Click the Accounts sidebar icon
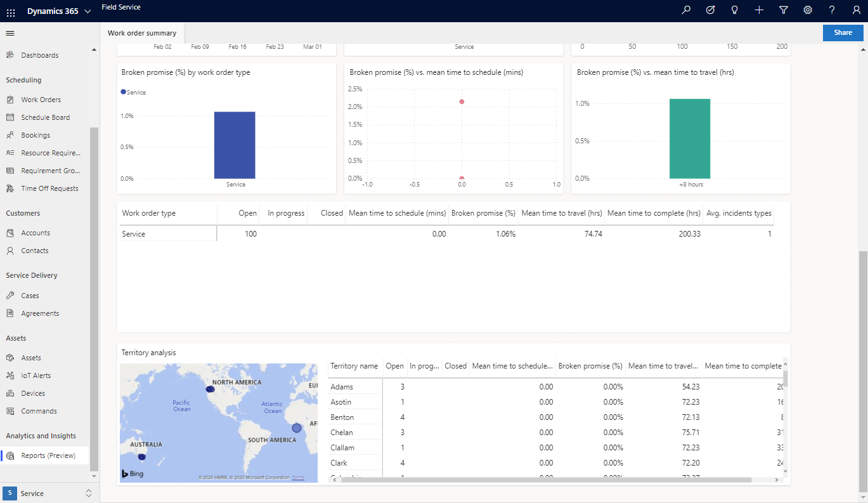The image size is (868, 503). pyautogui.click(x=10, y=233)
